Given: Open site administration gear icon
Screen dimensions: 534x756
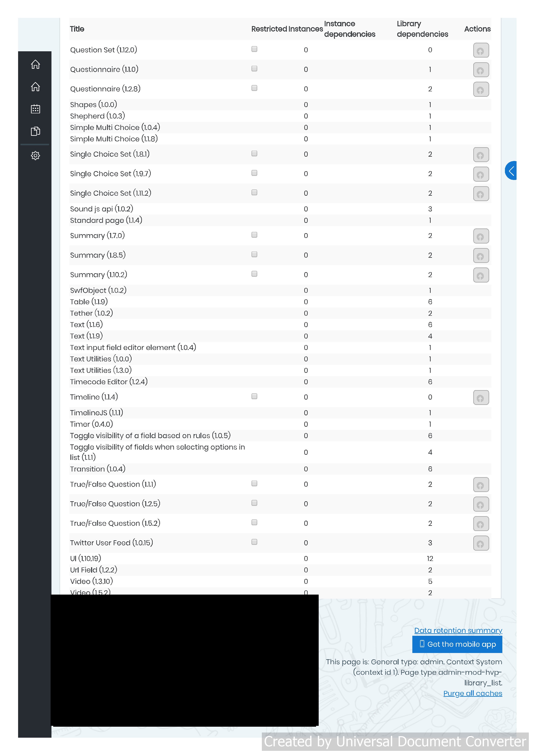Looking at the screenshot, I should pyautogui.click(x=35, y=155).
